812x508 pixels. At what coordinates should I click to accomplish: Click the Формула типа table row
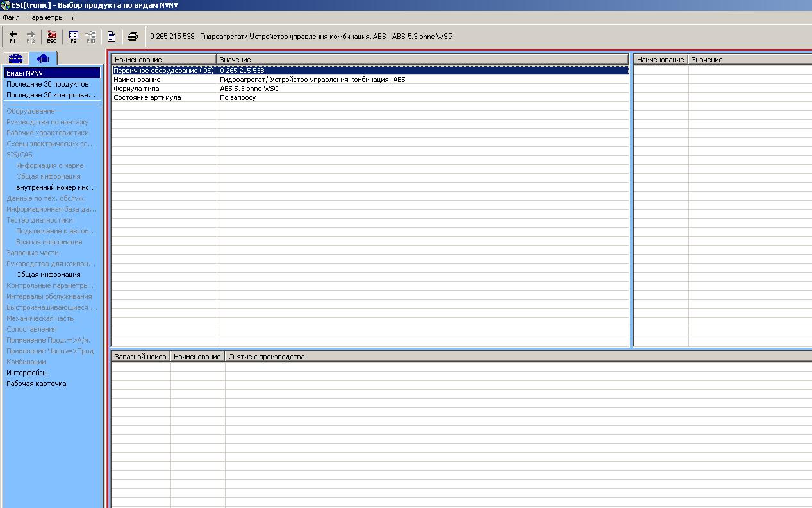137,89
